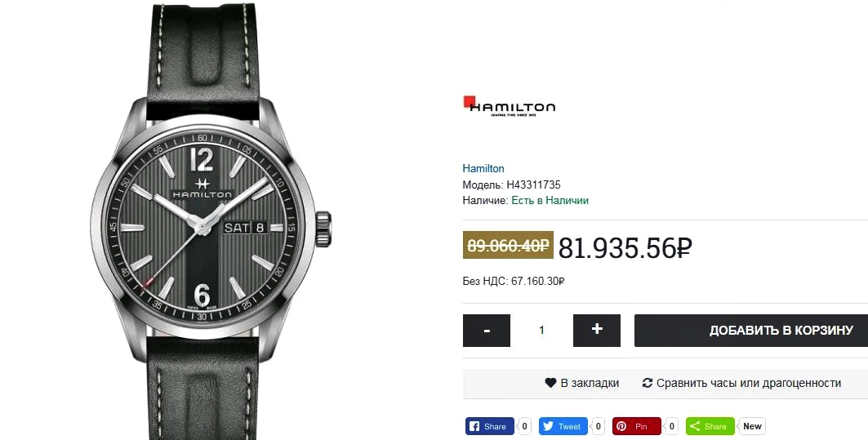Screen dimensions: 868x440
Task: Click the Facebook Share button
Action: pos(489,426)
